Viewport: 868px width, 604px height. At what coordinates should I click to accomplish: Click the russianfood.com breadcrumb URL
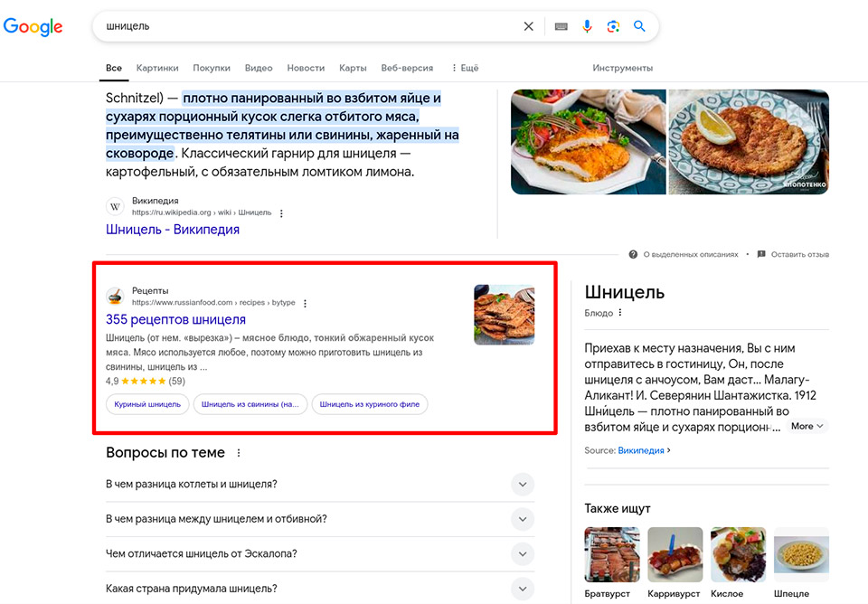213,303
